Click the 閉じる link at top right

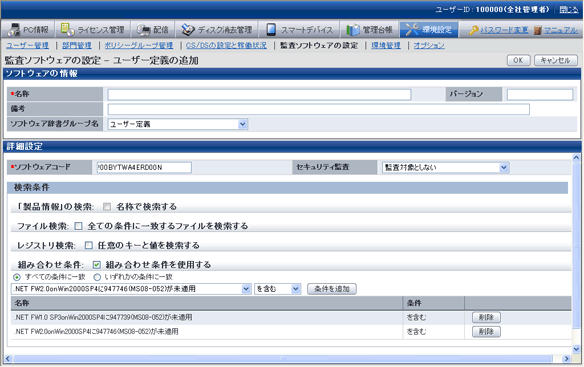coord(569,10)
